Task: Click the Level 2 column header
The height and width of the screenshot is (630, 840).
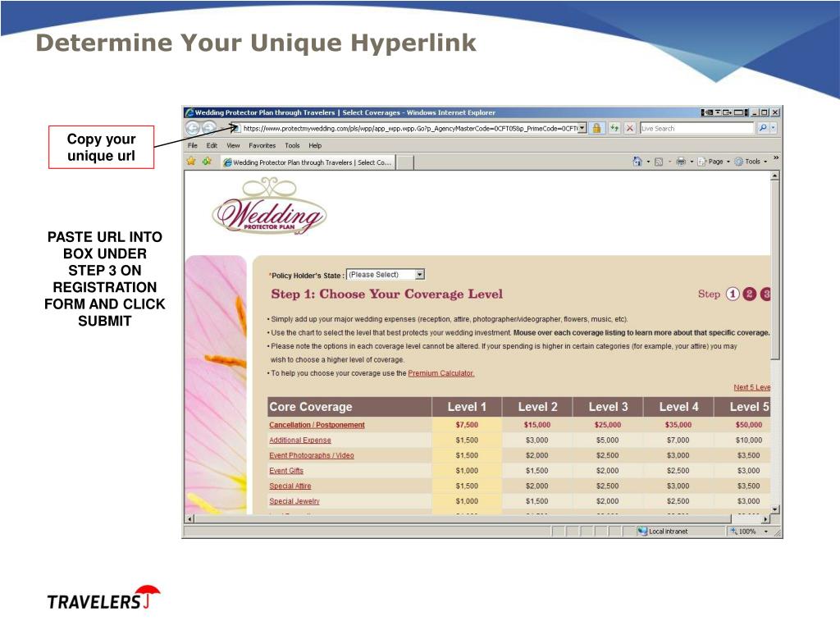Action: pyautogui.click(x=537, y=407)
